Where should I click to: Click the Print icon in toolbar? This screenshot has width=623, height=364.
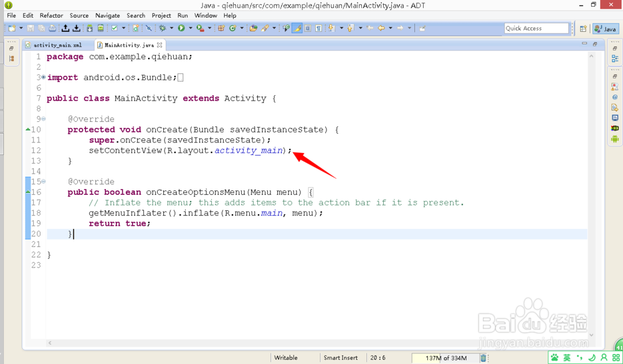click(x=52, y=28)
